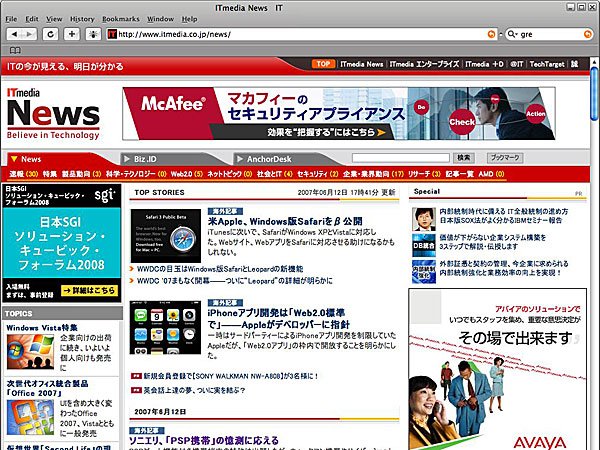Open Windows Vista特集 topic link

click(42, 328)
